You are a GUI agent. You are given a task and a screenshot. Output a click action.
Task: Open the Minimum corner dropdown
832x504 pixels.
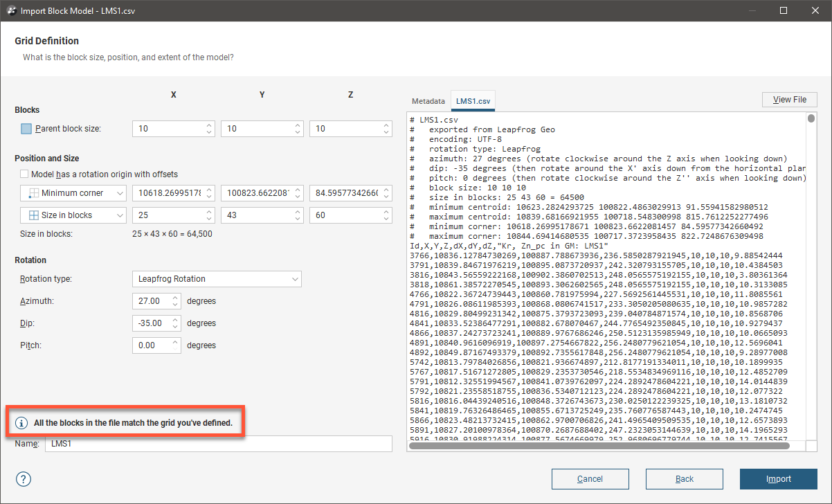[120, 193]
